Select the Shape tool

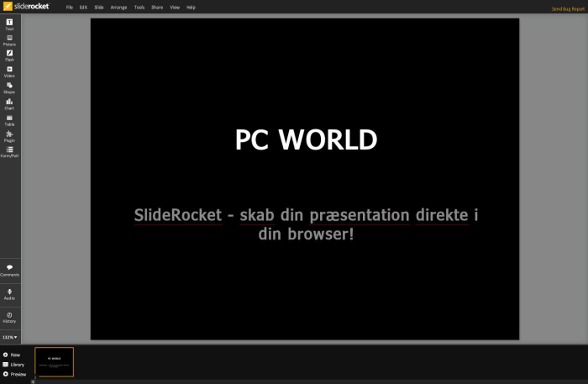[9, 88]
